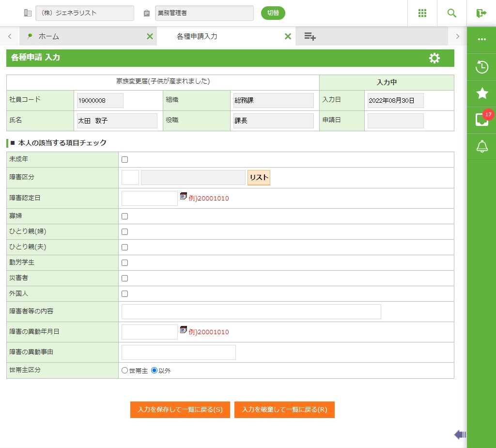Check the 未成年 checkbox

click(x=124, y=160)
